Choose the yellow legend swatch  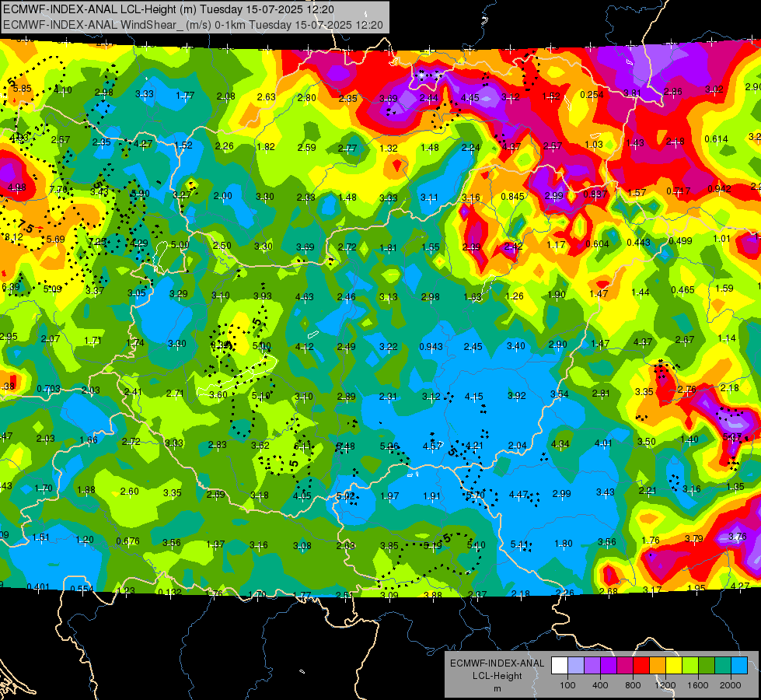(x=674, y=666)
